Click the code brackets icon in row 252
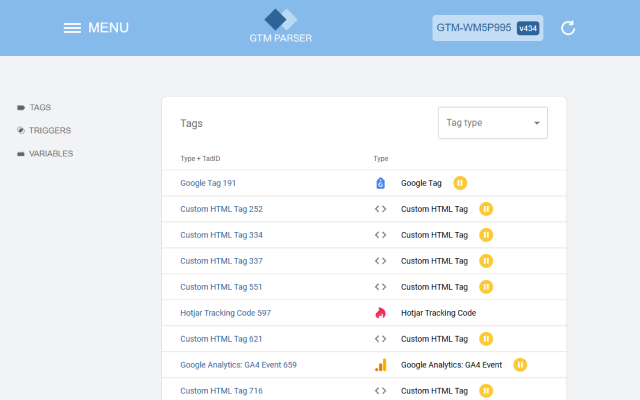Screen dimensions: 640x400 pyautogui.click(x=380, y=209)
